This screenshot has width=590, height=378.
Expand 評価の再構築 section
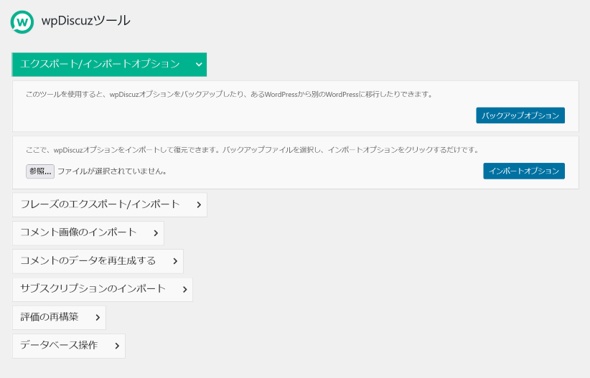(x=59, y=317)
